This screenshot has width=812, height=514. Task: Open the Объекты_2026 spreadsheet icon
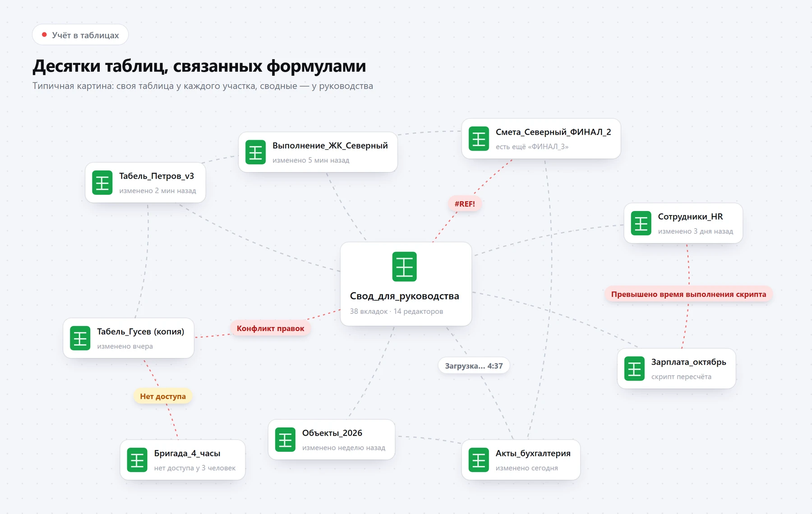click(x=286, y=440)
